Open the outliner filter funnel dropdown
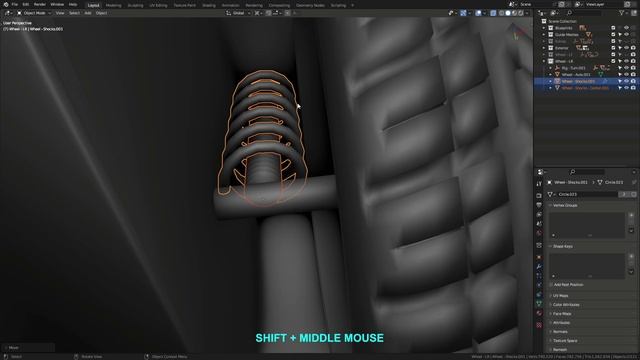640x360 pixels. point(622,13)
